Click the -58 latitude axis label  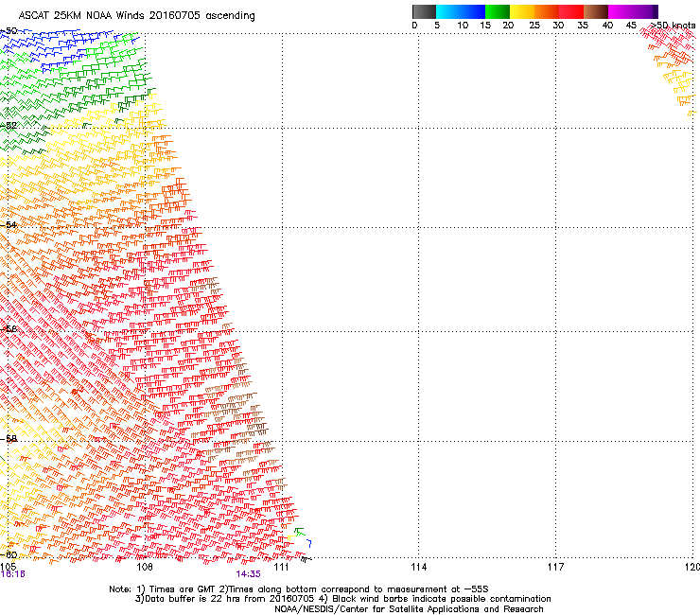9,439
